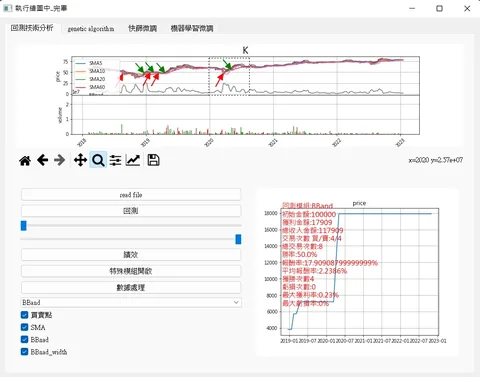
Task: Expand the BBand strategy dropdown
Action: 131,303
